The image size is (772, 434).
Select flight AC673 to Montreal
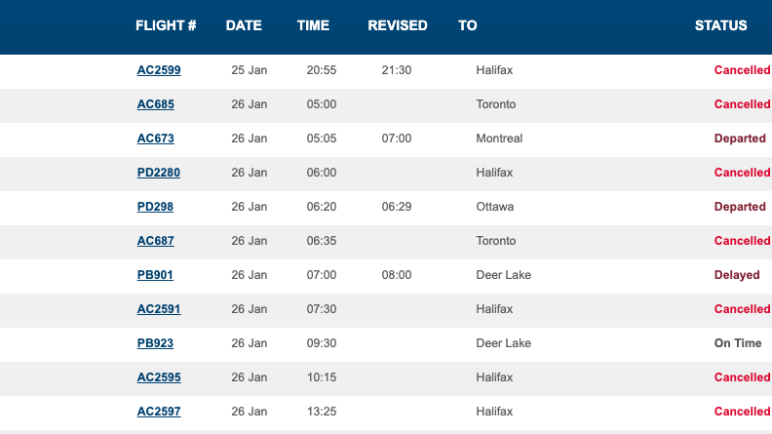coord(155,139)
